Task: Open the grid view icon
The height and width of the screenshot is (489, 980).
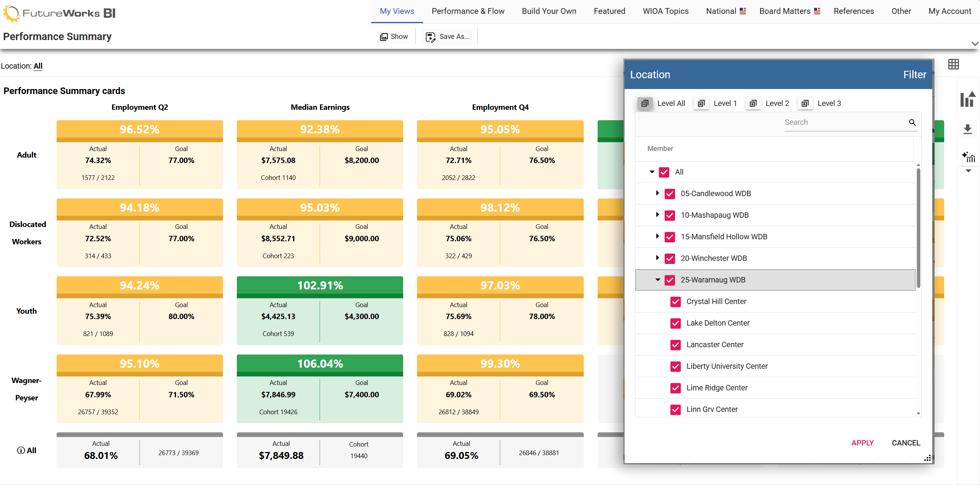Action: pyautogui.click(x=953, y=64)
